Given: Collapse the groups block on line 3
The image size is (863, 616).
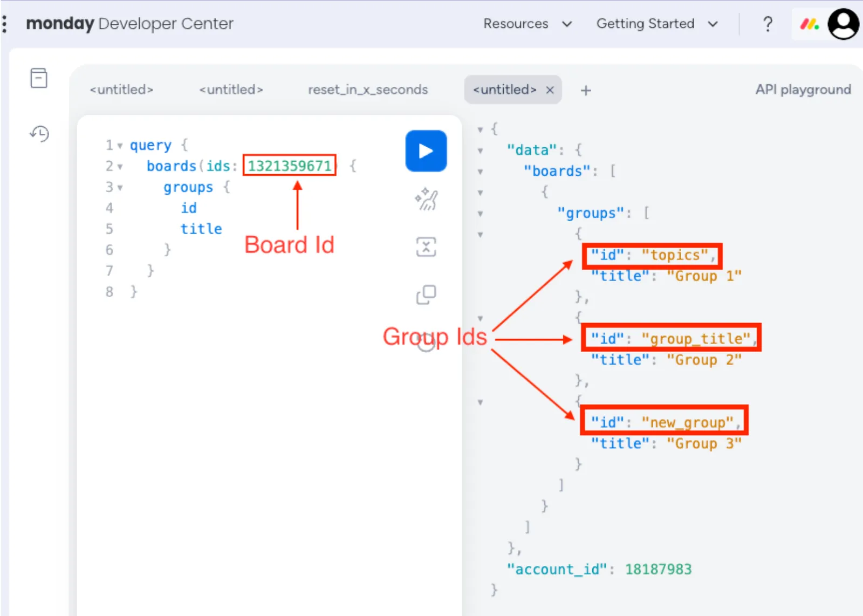Looking at the screenshot, I should [x=120, y=188].
